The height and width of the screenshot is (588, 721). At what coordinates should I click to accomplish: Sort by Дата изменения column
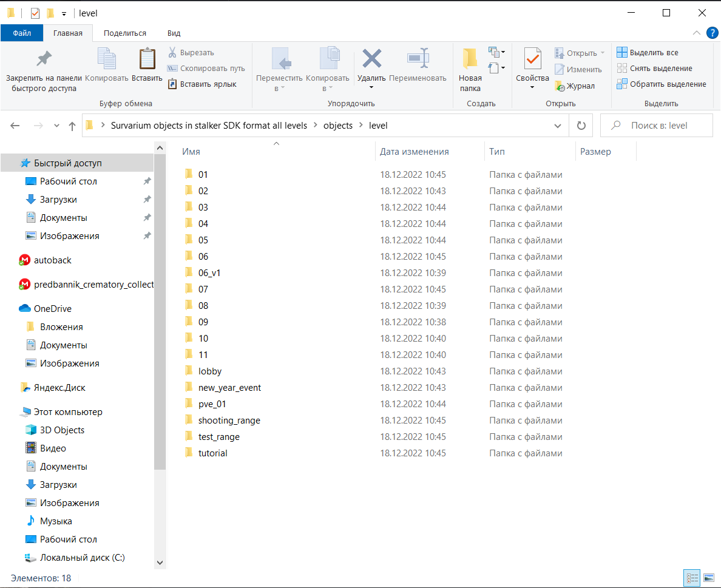(430, 152)
